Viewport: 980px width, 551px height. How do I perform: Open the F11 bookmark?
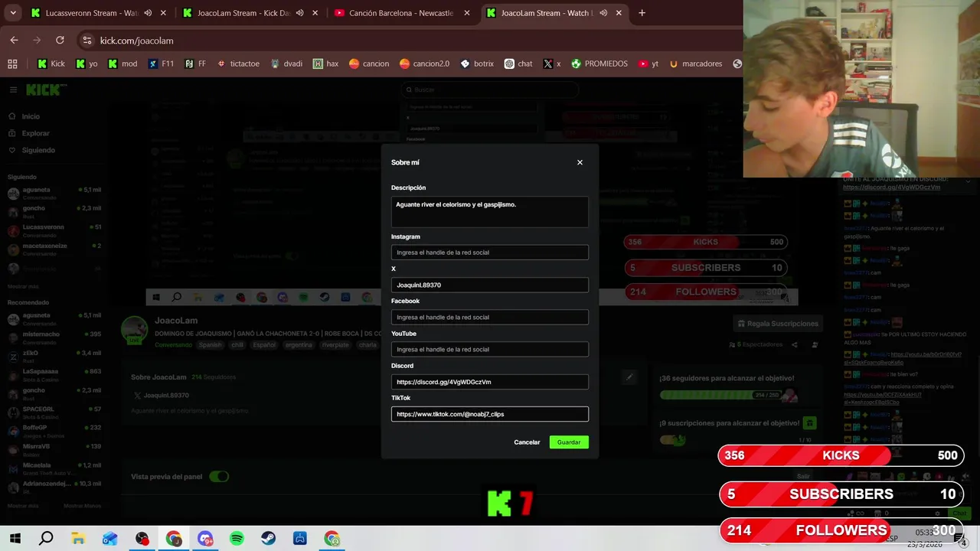pos(161,64)
